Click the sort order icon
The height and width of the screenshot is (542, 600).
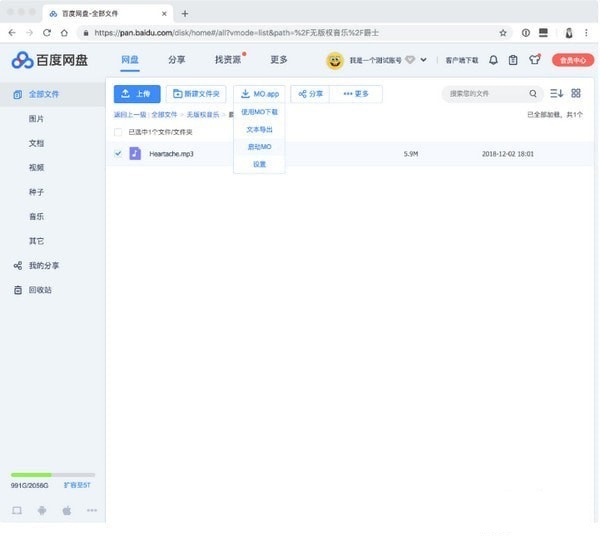coord(556,93)
